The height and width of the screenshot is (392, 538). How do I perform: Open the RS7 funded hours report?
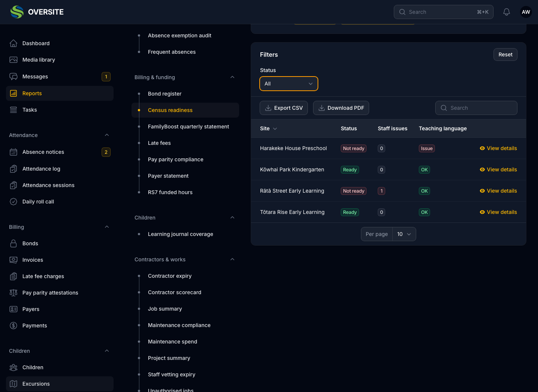click(185, 192)
